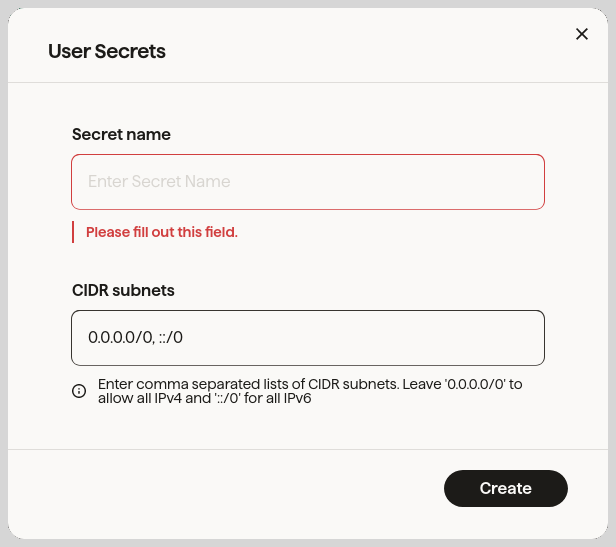Viewport: 616px width, 547px height.
Task: Click the 'Secret name' field label
Action: (121, 134)
